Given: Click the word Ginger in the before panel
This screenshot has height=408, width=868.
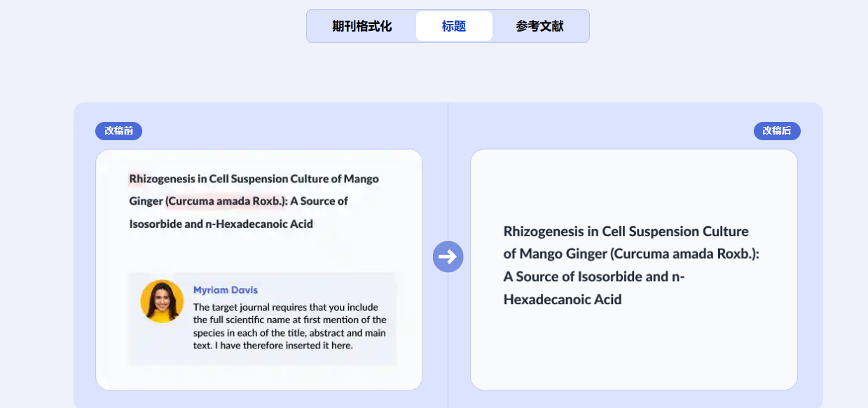Looking at the screenshot, I should click(x=146, y=201).
